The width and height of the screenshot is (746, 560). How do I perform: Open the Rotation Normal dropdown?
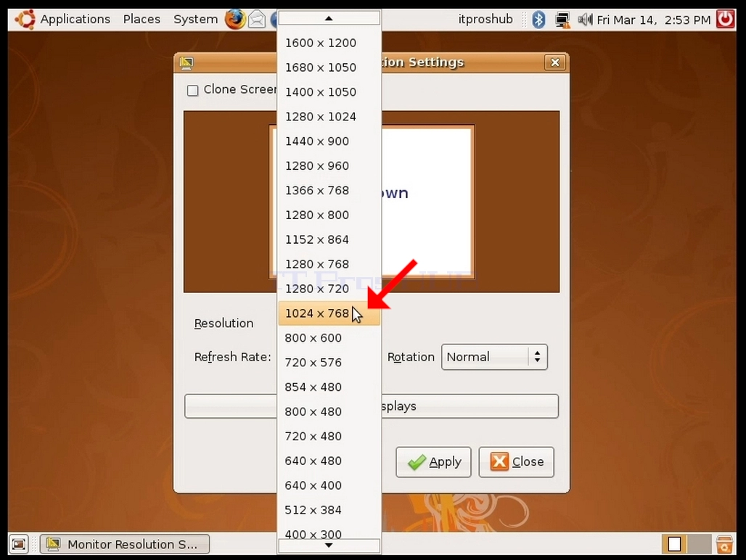click(494, 357)
